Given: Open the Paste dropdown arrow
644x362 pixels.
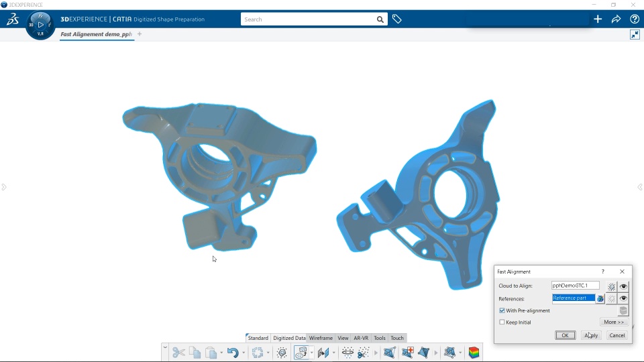Looking at the screenshot, I should [x=221, y=353].
